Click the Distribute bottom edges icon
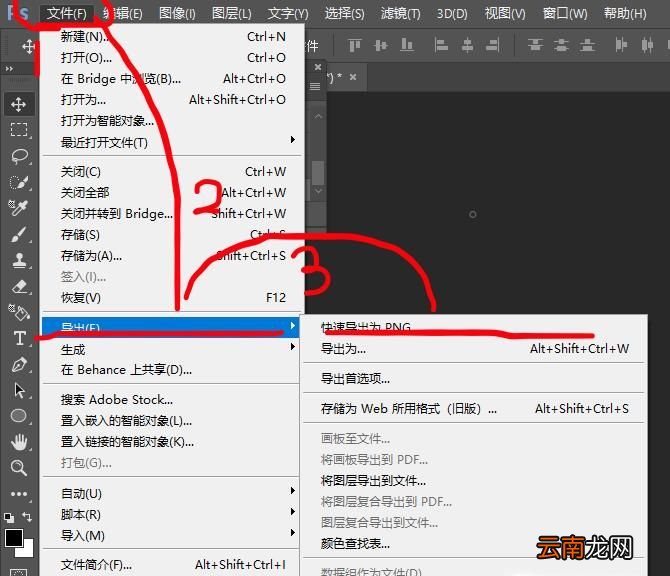Viewport: 670px width, 576px height. pos(587,45)
